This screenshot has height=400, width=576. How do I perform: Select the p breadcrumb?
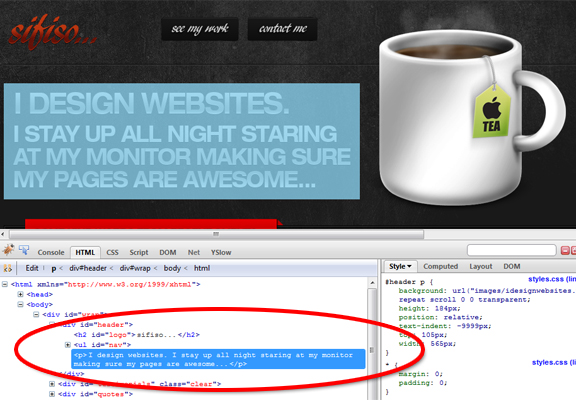point(54,269)
